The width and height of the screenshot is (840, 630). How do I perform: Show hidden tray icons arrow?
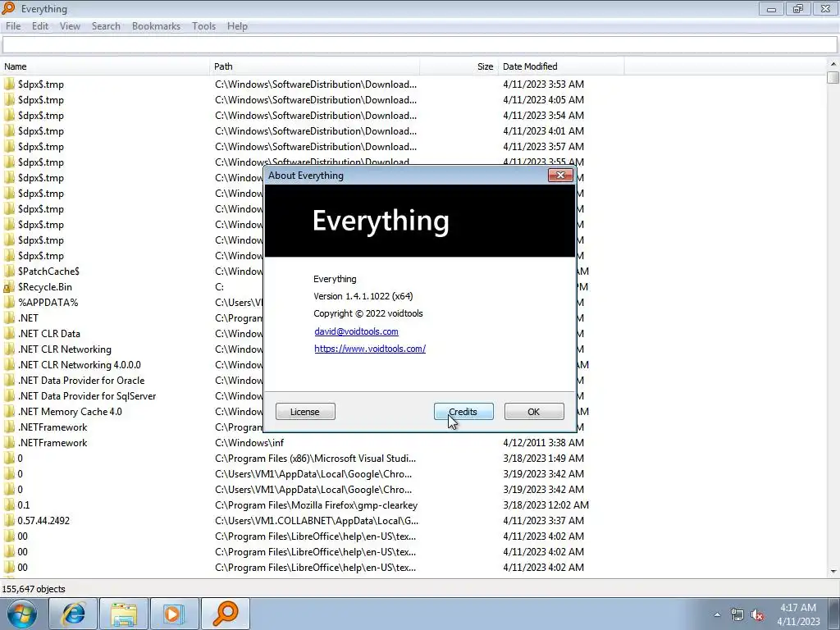coord(717,614)
